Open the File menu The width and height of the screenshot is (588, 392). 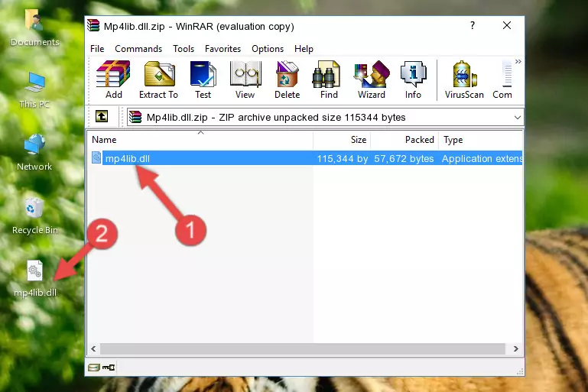[x=97, y=49]
